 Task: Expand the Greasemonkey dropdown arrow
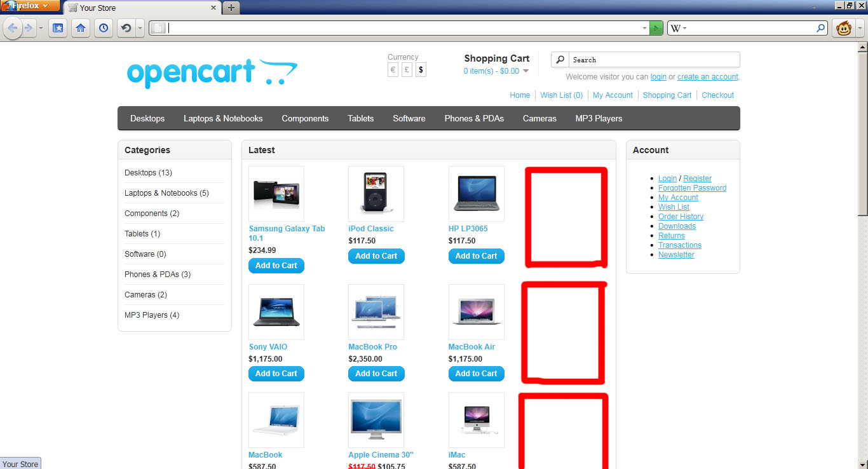858,28
